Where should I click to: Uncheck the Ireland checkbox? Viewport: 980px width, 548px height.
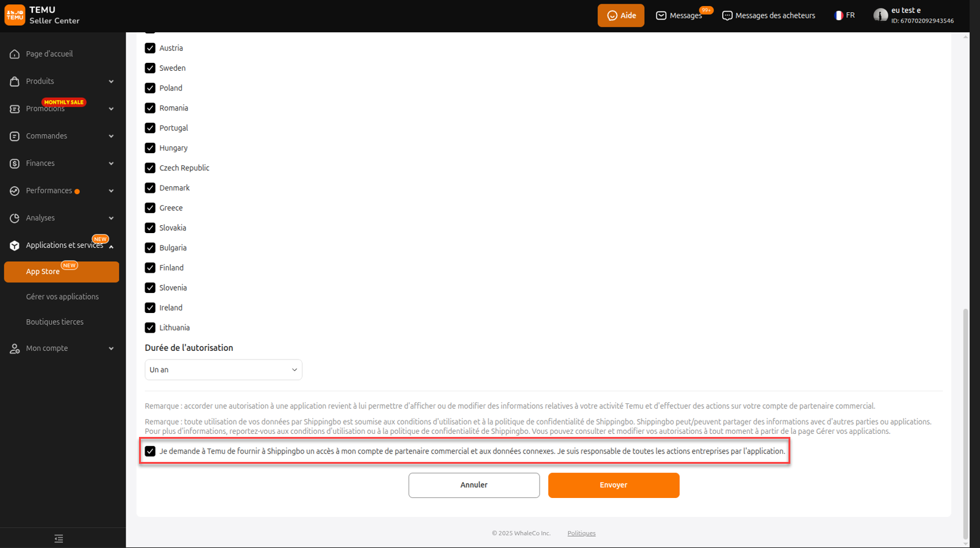click(x=150, y=308)
